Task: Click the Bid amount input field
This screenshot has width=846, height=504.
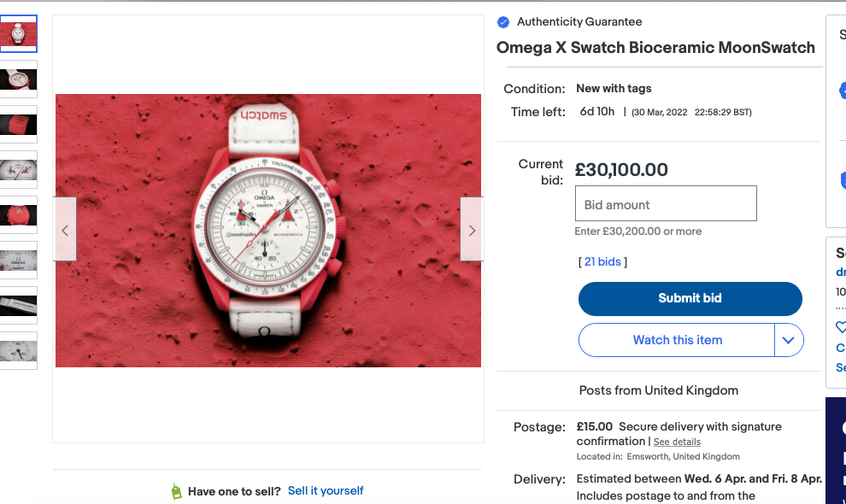Action: pos(666,204)
